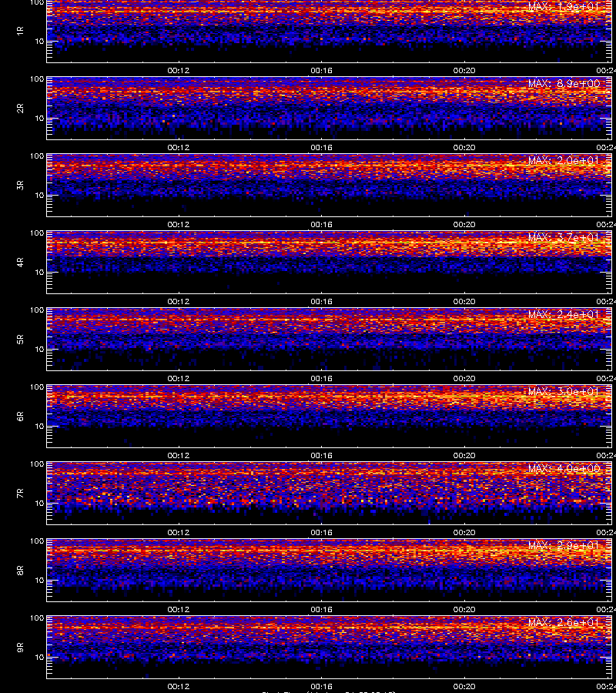Click the 10 tick label on 7R axis
Viewport: 616px width, 693px height.
tap(39, 503)
